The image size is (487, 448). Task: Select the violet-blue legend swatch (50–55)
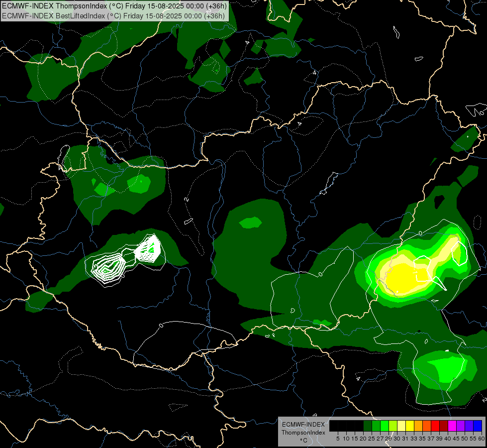point(469,426)
